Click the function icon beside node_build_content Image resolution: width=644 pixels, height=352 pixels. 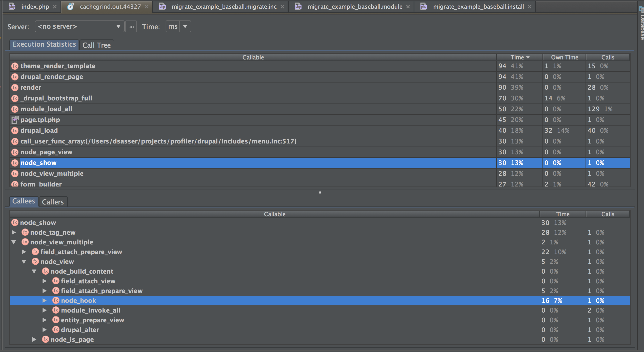[46, 271]
